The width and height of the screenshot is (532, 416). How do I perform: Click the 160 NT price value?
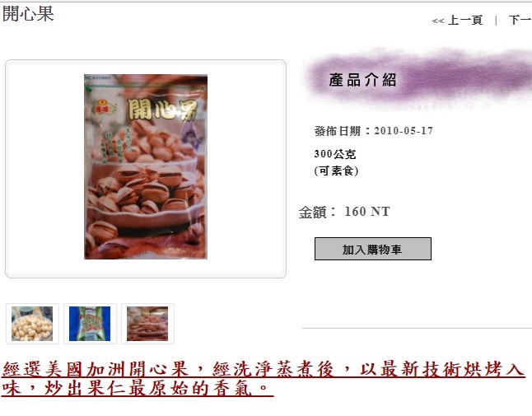click(367, 212)
